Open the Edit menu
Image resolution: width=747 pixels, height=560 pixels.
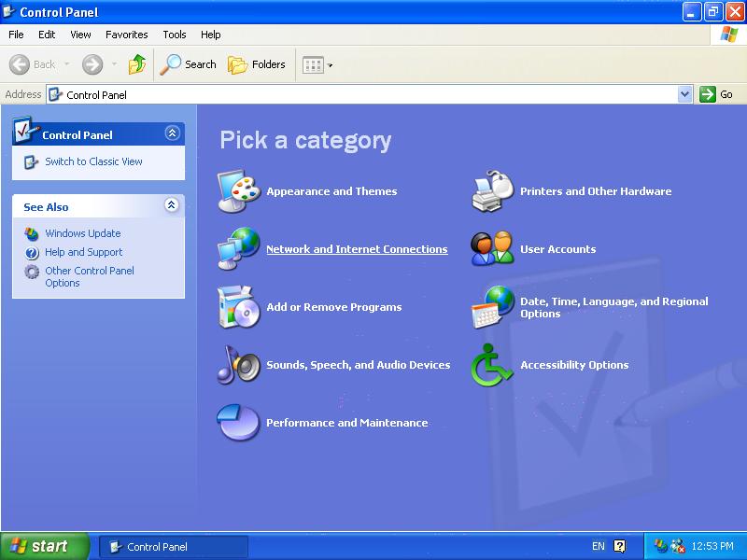47,35
